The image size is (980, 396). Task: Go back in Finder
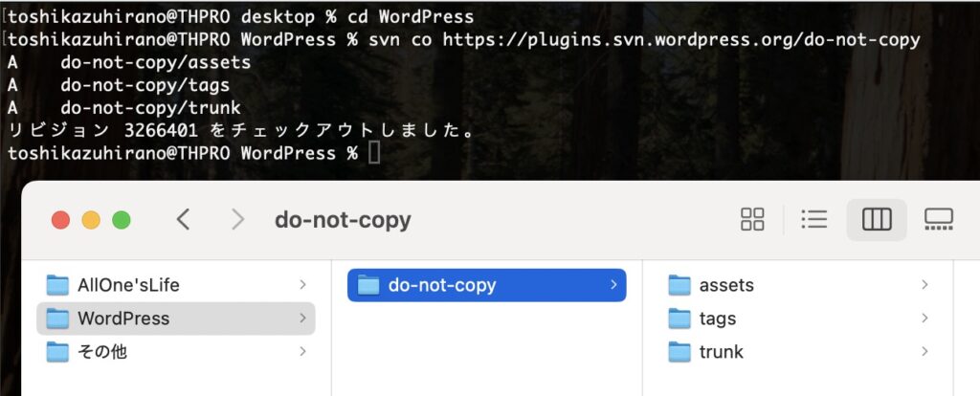coord(183,220)
